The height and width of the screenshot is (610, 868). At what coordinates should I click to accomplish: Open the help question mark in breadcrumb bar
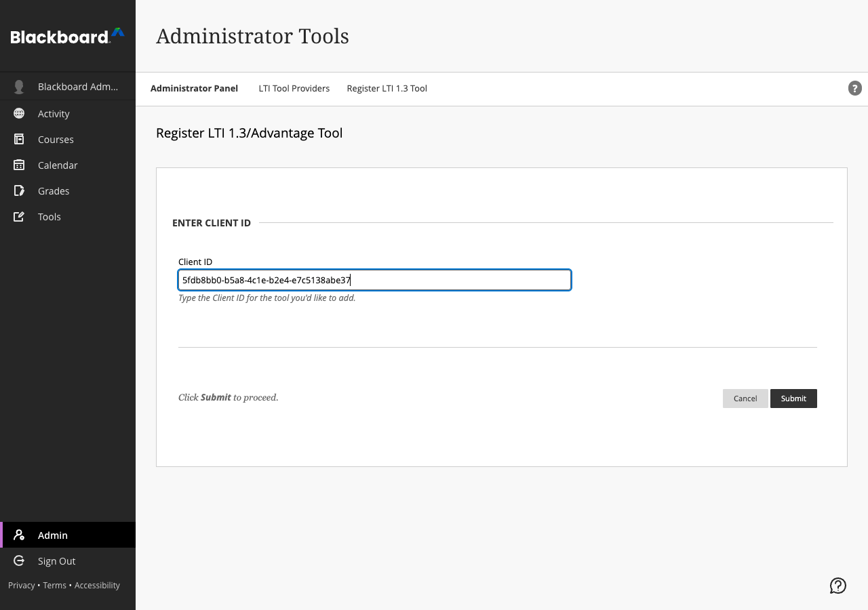point(854,88)
